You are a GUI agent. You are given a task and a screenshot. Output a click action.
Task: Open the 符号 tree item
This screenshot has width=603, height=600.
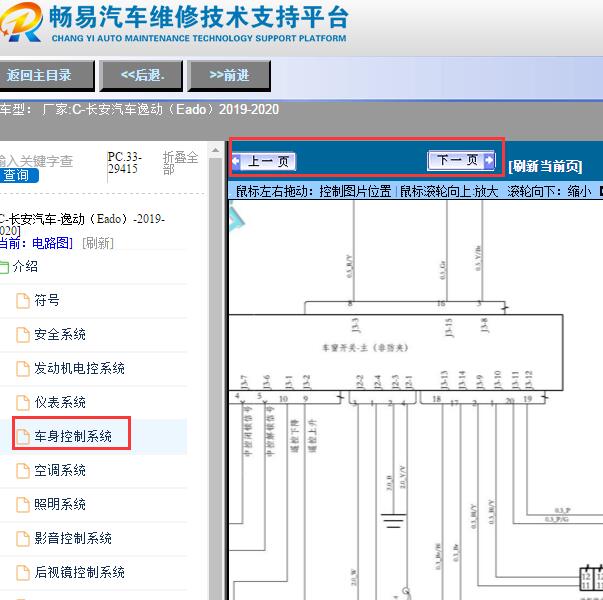point(47,300)
